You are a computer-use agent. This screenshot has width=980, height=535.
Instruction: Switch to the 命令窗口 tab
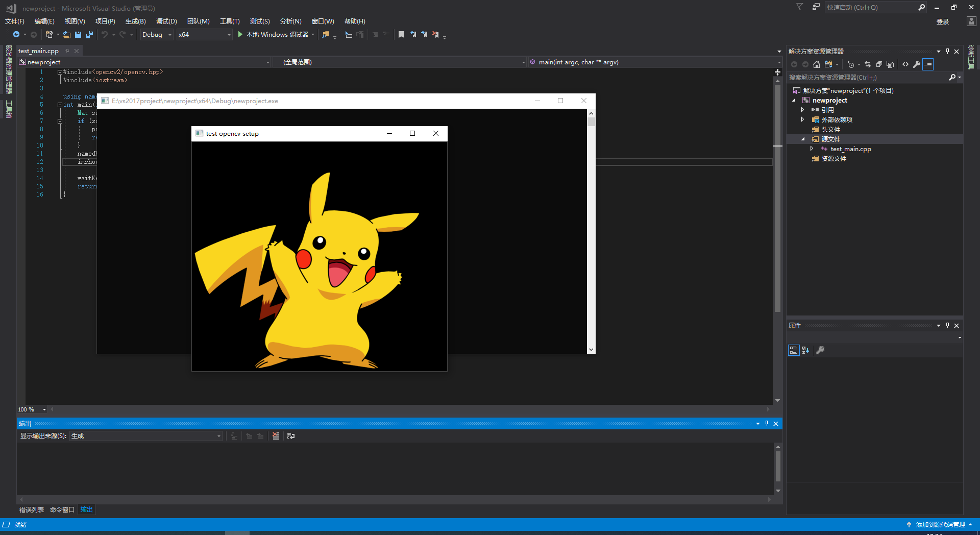62,509
